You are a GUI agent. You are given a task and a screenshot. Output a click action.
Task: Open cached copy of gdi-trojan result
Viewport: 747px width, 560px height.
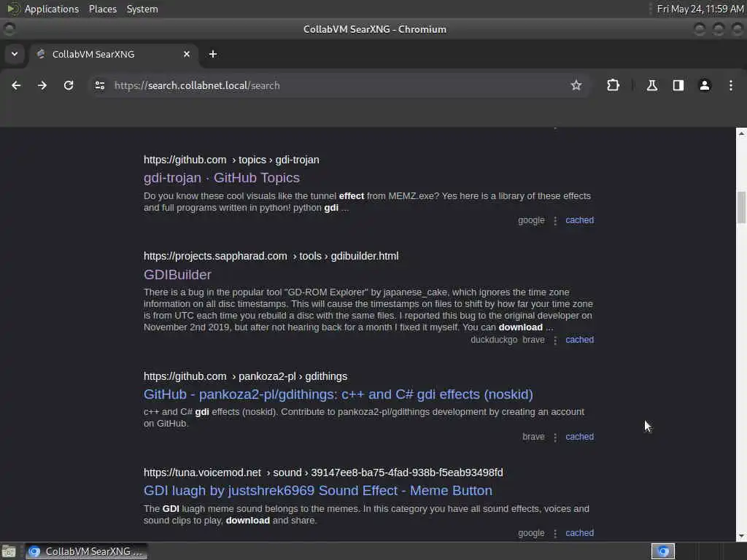(x=579, y=220)
